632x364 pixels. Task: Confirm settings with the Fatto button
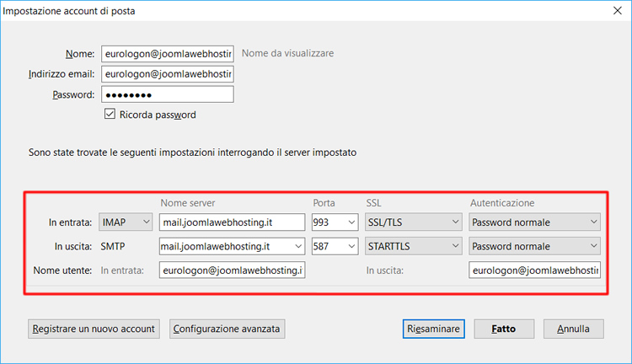click(x=504, y=329)
